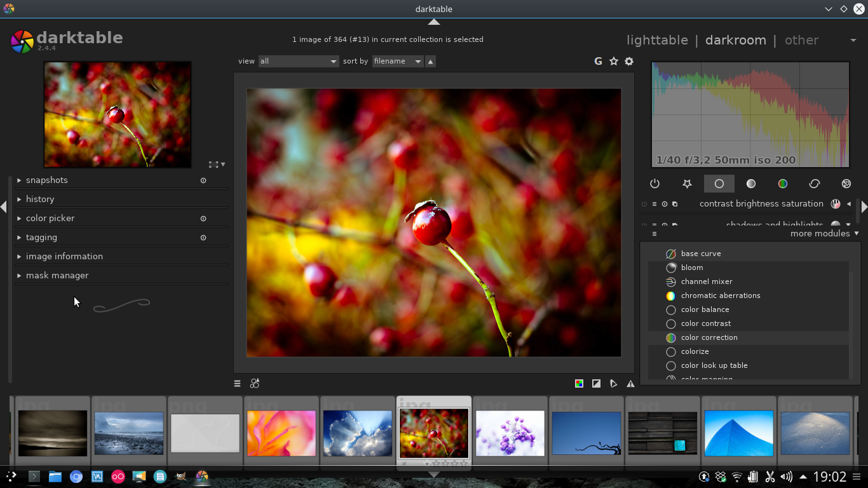Select the correction modules group icon
Image resolution: width=868 pixels, height=488 pixels.
pos(814,184)
